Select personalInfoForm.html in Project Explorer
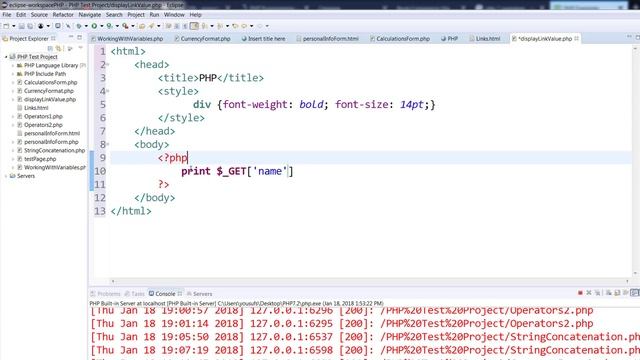This screenshot has width=640, height=360. click(x=52, y=133)
